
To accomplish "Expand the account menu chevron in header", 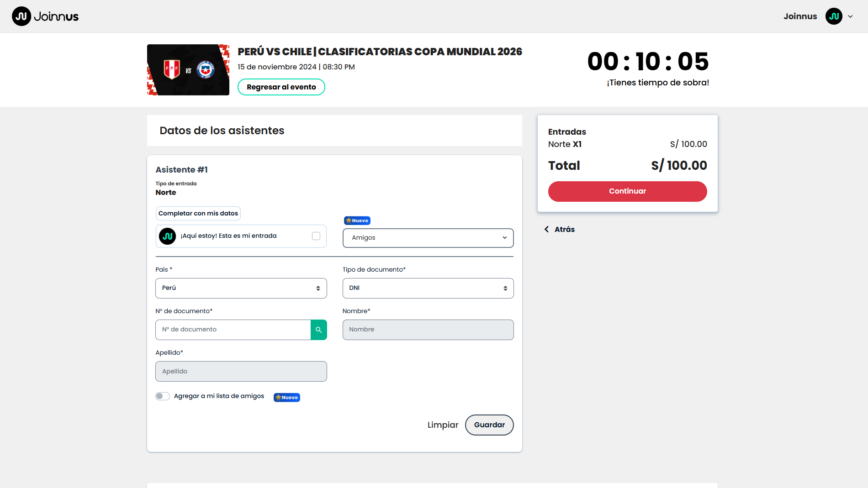I will pos(850,16).
